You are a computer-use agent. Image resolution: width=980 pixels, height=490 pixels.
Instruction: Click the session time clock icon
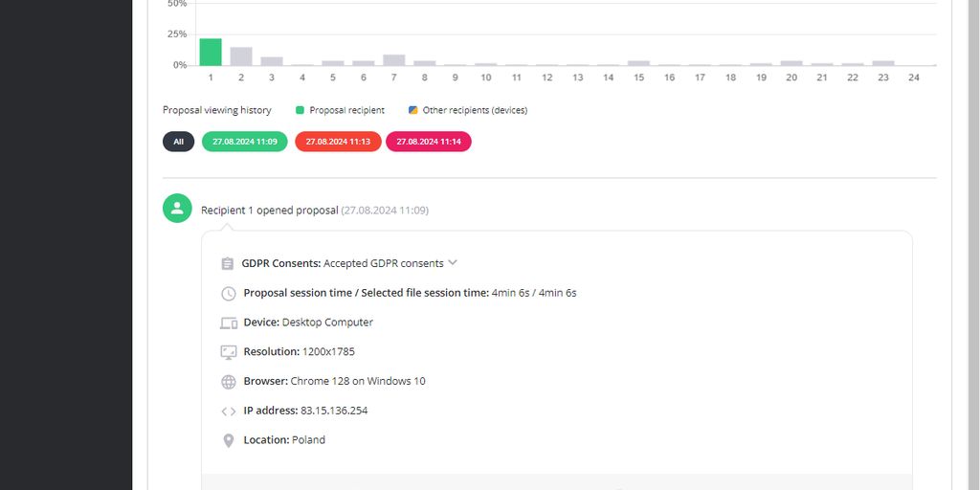228,294
